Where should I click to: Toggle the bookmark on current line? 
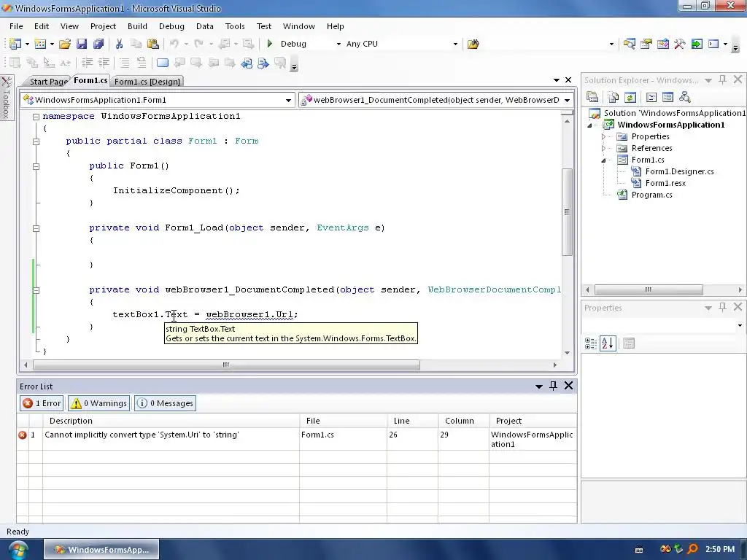[163, 63]
